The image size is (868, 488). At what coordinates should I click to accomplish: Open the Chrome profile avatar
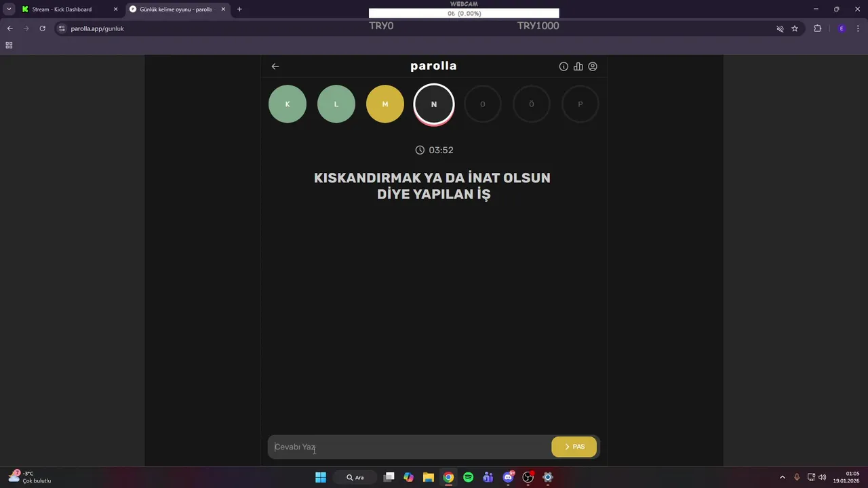(842, 28)
